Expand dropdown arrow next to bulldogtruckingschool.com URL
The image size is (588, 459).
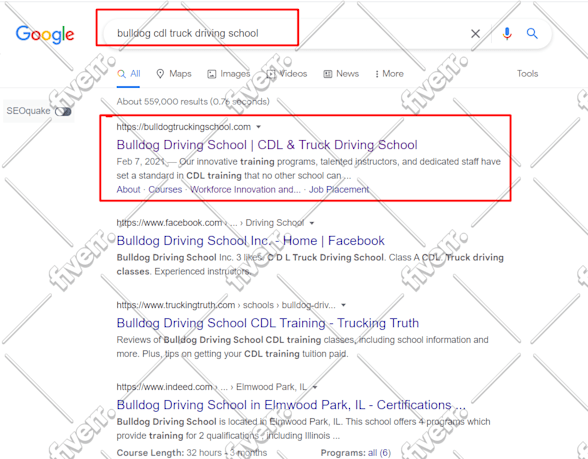click(258, 127)
